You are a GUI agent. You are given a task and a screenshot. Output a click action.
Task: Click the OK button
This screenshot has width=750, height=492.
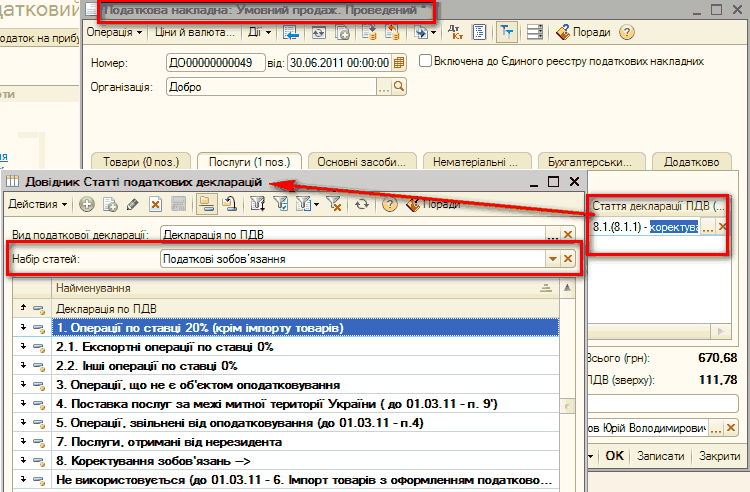point(614,456)
